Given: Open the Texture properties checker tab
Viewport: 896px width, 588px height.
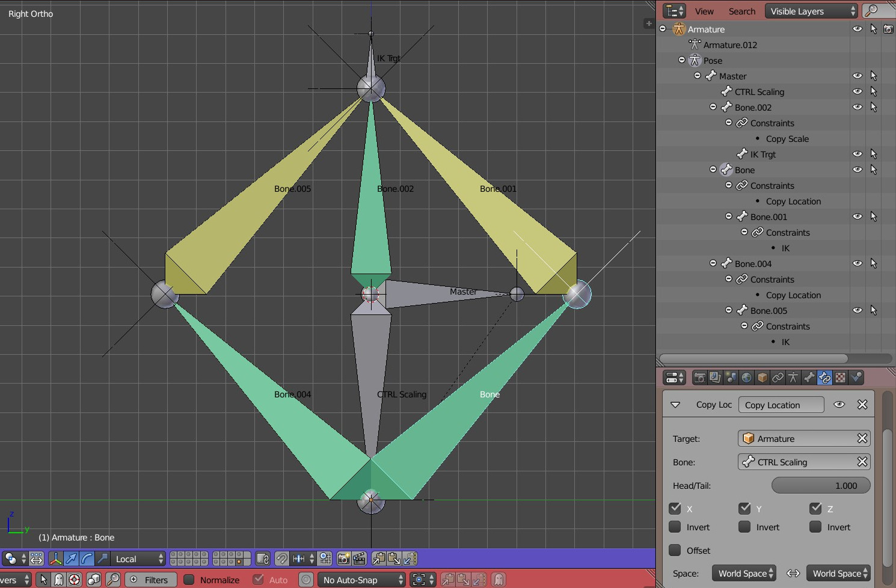Looking at the screenshot, I should pyautogui.click(x=840, y=378).
